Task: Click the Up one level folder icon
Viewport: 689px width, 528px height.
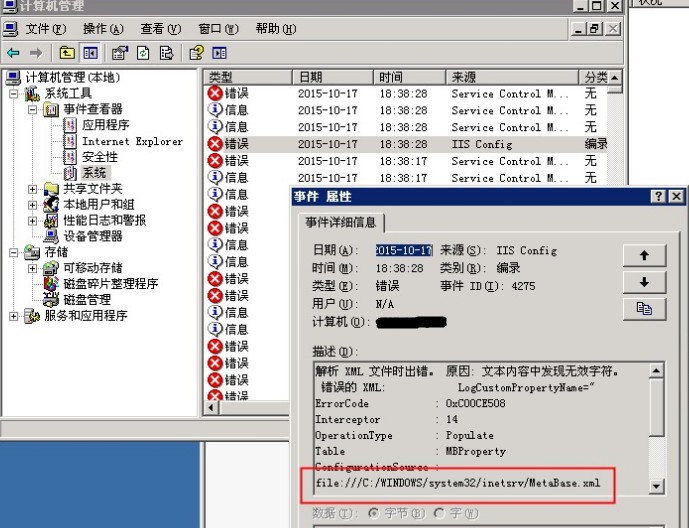Action: click(x=67, y=53)
